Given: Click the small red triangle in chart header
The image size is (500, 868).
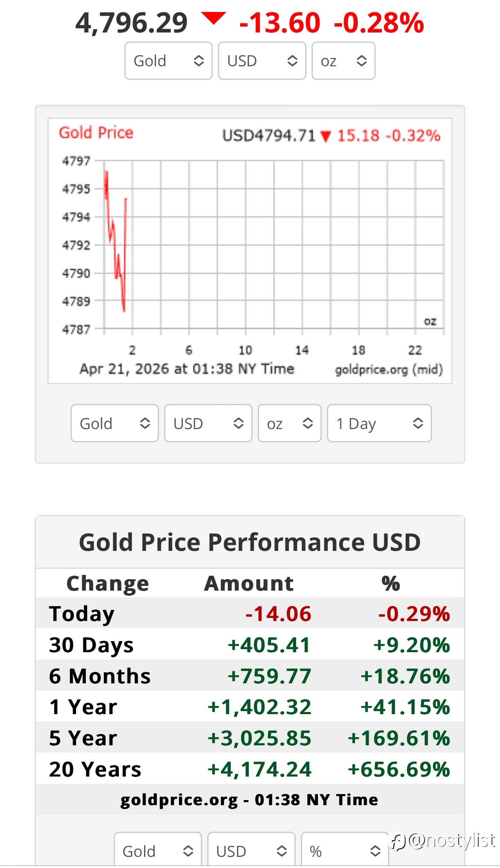Looking at the screenshot, I should pos(326,136).
